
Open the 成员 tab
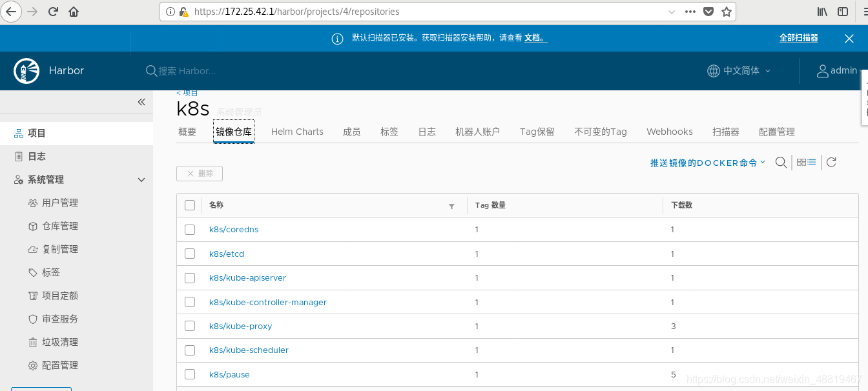[x=352, y=132]
